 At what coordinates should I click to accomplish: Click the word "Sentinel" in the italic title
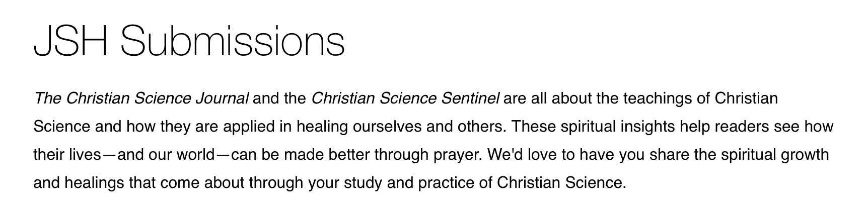pyautogui.click(x=470, y=98)
